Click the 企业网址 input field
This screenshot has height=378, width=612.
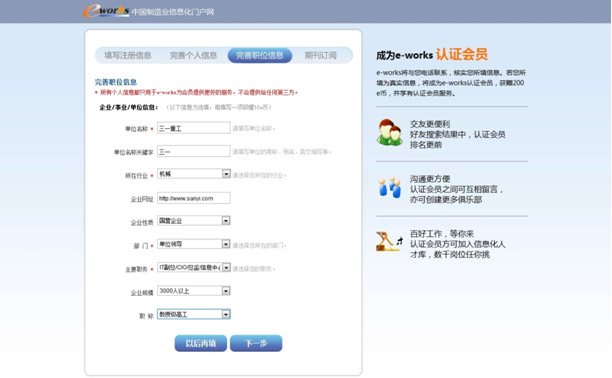click(194, 198)
